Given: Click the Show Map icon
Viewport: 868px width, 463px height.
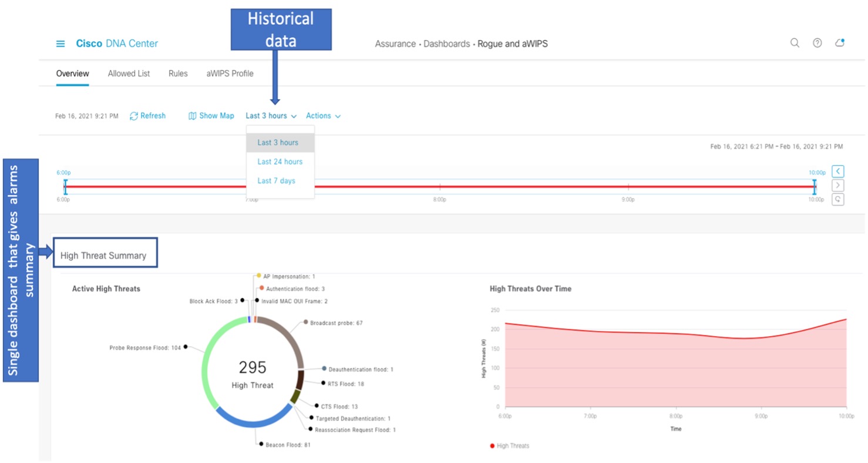Looking at the screenshot, I should pos(192,116).
